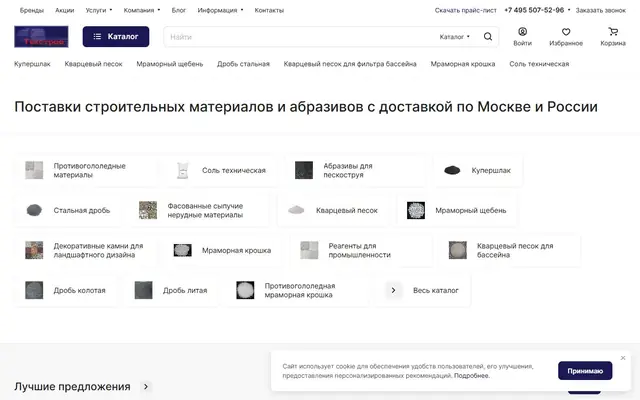This screenshot has width=640, height=400.
Task: Click the Купершлак category card label
Action: [491, 170]
